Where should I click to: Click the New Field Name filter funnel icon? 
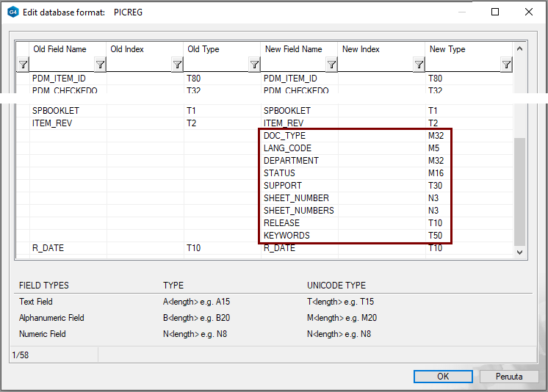(331, 65)
